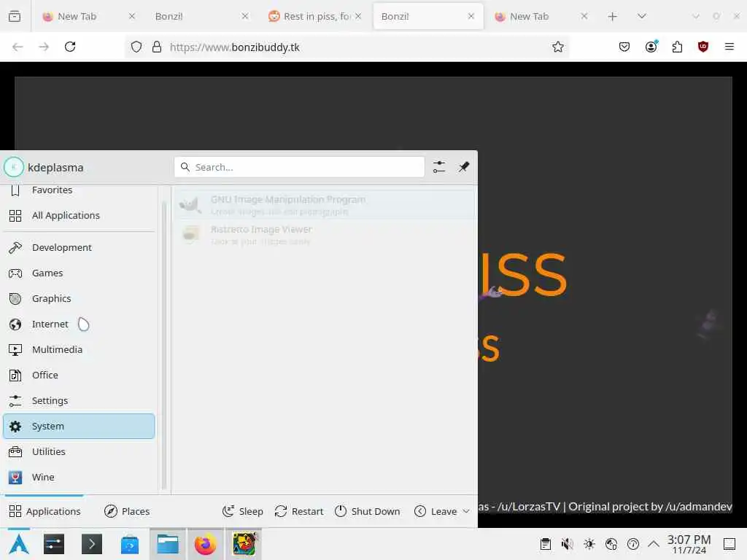Open the Favorites category
This screenshot has width=747, height=560.
click(x=79, y=190)
